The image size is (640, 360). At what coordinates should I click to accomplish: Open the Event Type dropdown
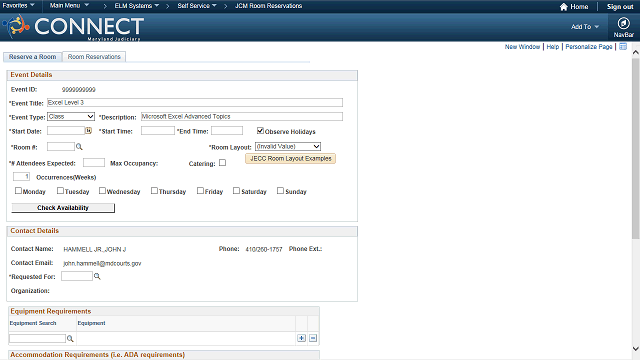(x=71, y=117)
